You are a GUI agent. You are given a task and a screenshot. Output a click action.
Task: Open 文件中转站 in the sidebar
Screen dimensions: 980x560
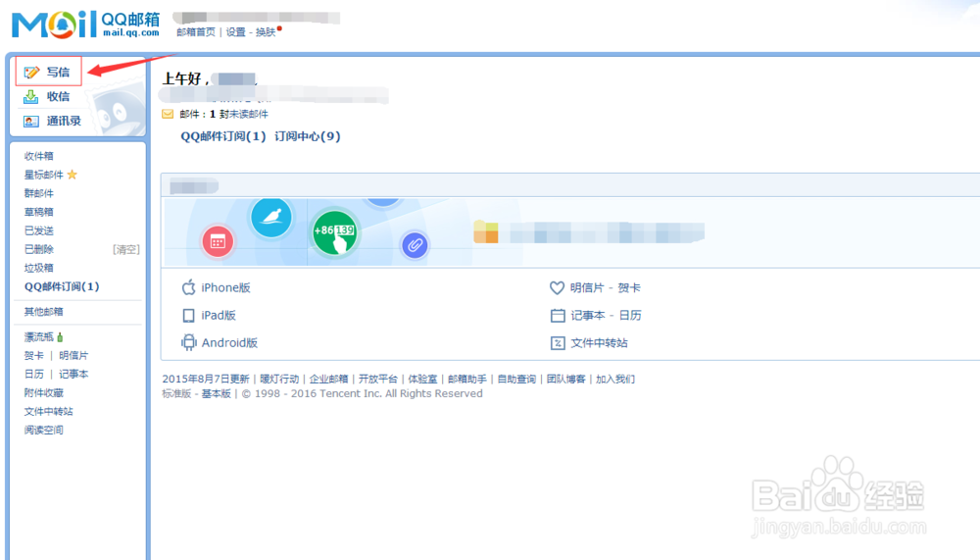[49, 411]
